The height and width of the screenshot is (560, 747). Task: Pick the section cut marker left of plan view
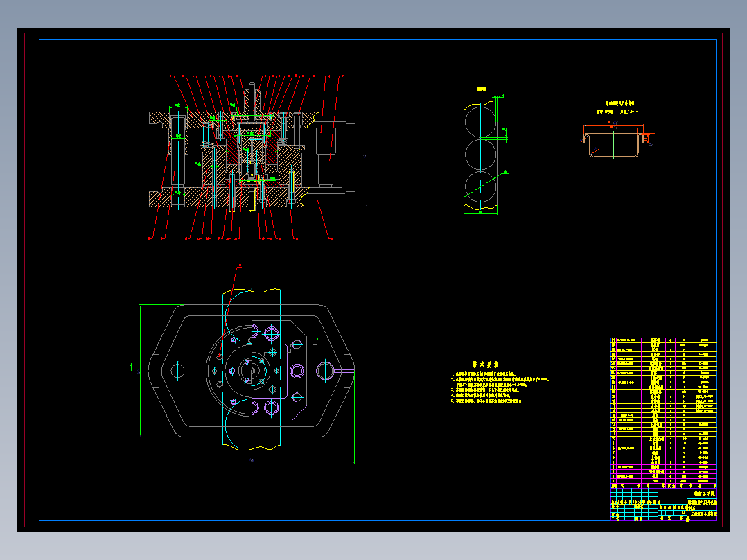pos(134,368)
